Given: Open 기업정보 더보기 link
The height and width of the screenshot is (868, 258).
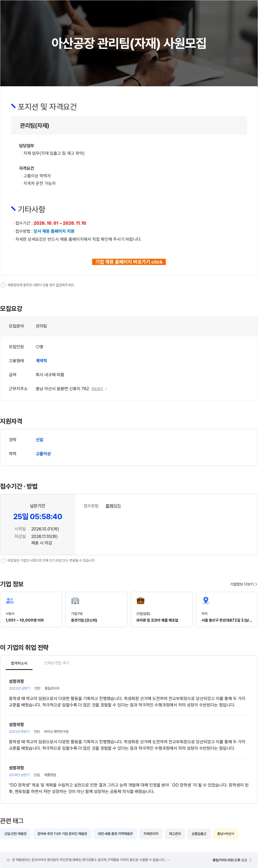Looking at the screenshot, I should [x=243, y=584].
